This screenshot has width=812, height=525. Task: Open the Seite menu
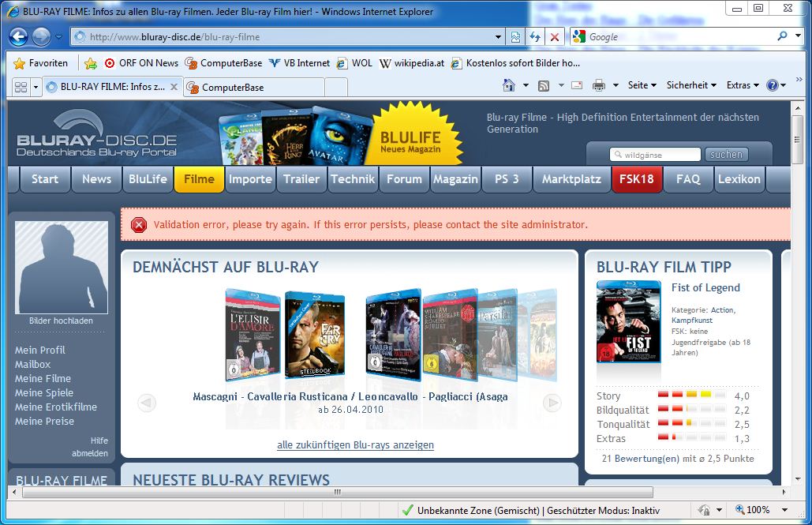[x=642, y=85]
